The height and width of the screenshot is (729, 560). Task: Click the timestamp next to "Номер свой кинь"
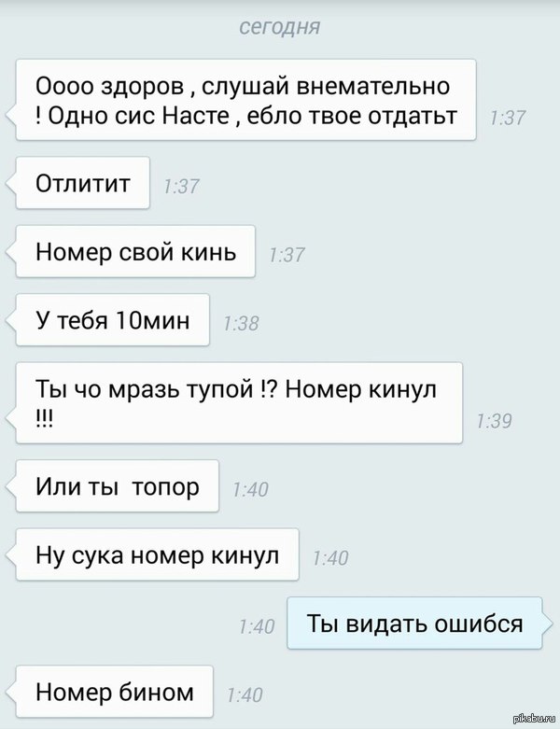[x=287, y=255]
